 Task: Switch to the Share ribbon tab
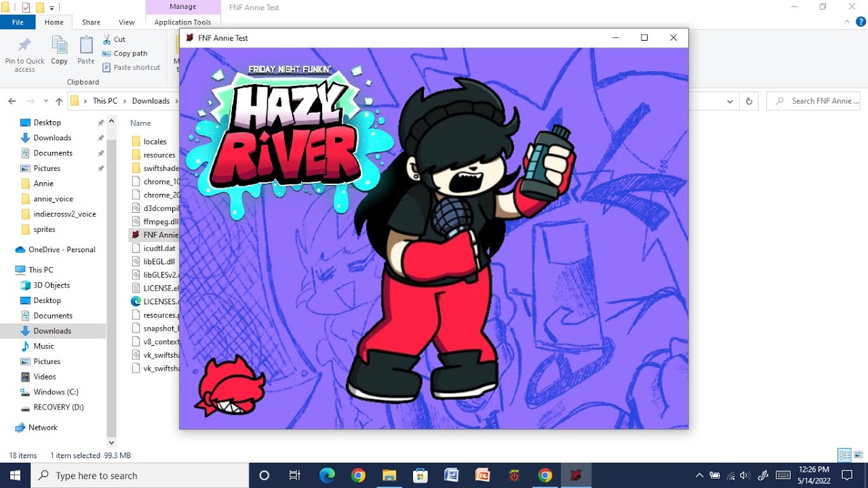click(x=91, y=22)
